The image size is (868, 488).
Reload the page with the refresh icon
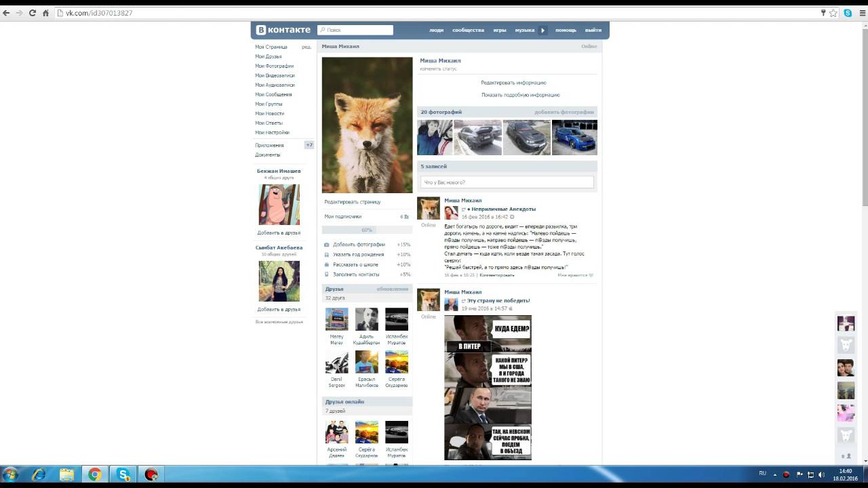tap(32, 13)
